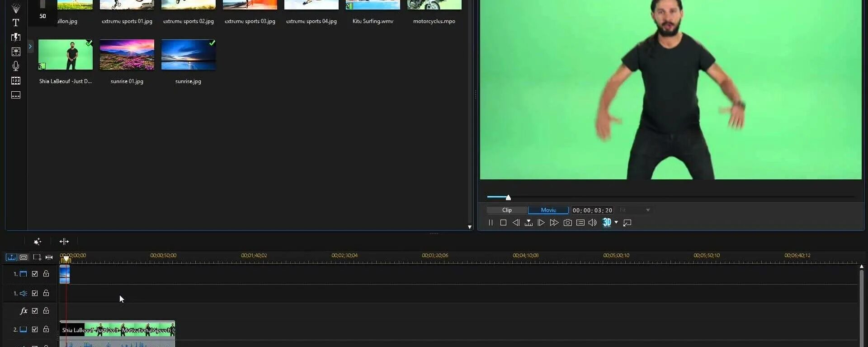Screen dimensions: 868x347
Task: Open the Title Room (T) icon
Action: pos(16,23)
